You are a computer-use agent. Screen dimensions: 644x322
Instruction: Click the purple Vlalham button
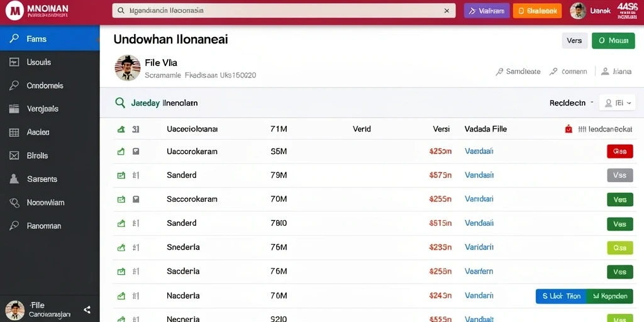487,11
